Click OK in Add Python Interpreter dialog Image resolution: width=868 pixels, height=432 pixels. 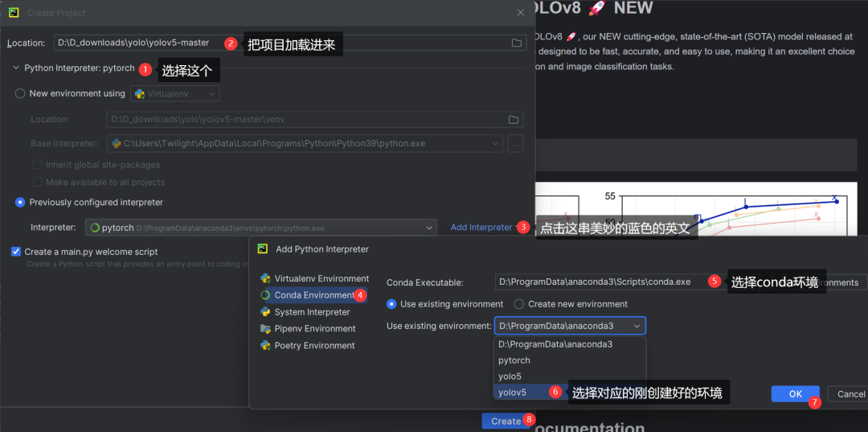coord(795,393)
